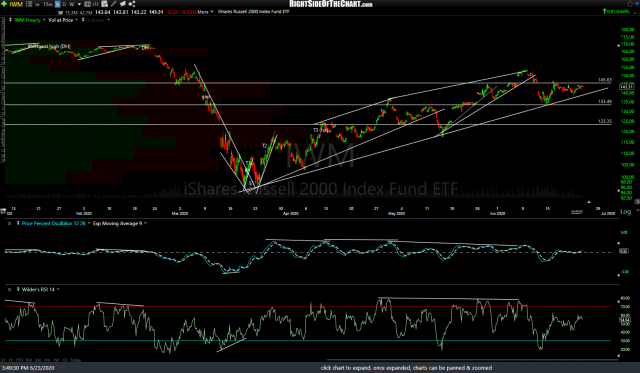Click the current price tag on price axis
The height and width of the screenshot is (373, 640).
626,87
